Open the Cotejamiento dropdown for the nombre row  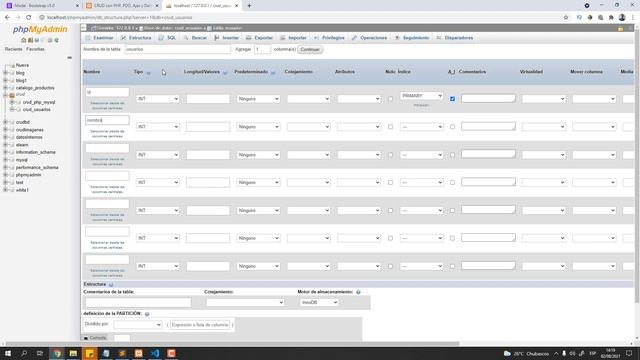tap(309, 127)
